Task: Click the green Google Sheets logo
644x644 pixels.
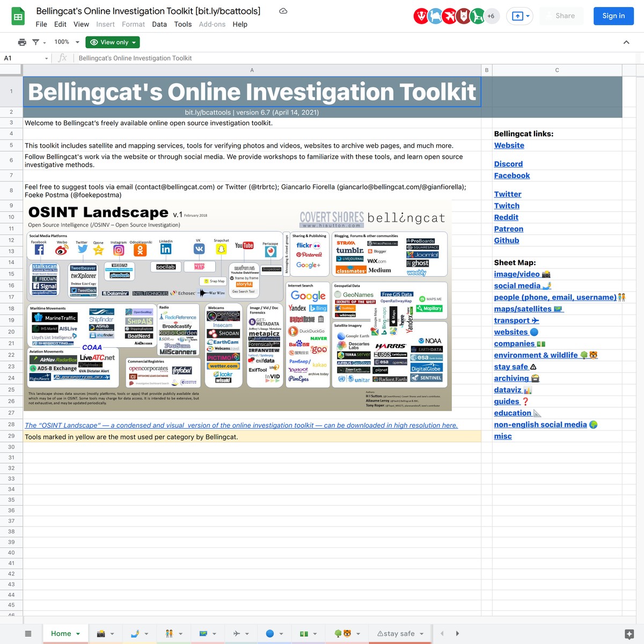Action: [x=18, y=16]
